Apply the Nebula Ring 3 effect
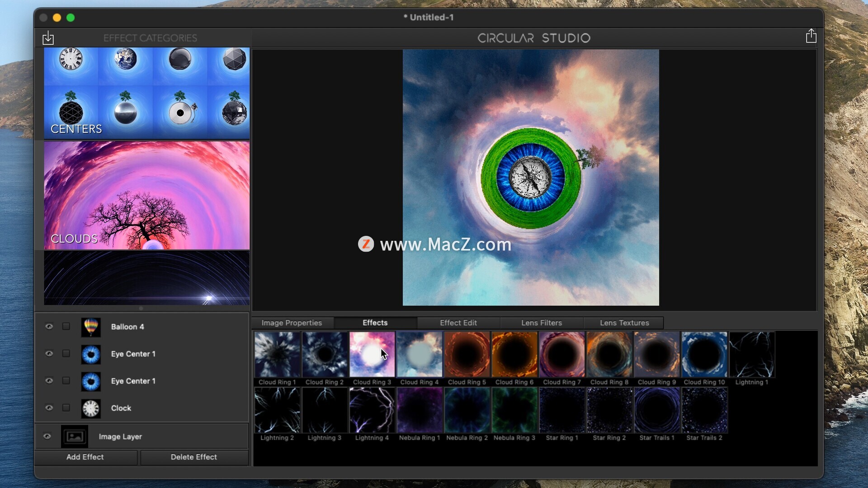868x488 pixels. coord(514,410)
